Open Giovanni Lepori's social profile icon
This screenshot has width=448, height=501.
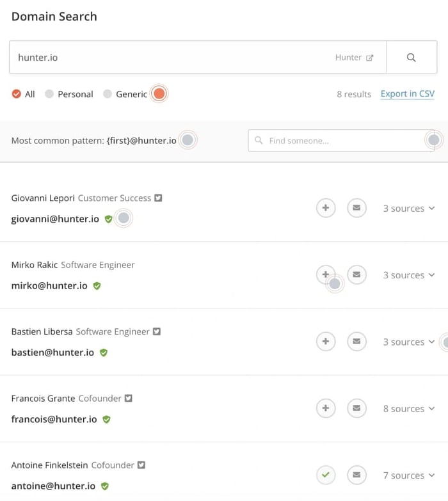[x=158, y=198]
